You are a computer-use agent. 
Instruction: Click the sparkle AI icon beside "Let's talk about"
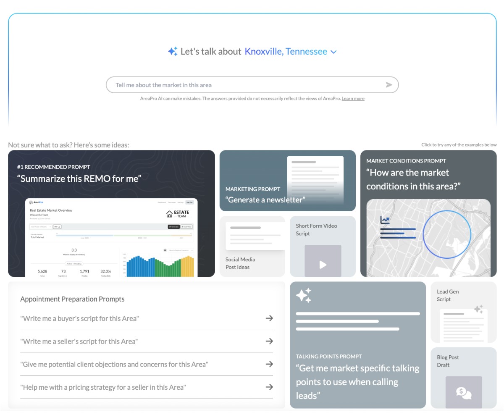coord(173,51)
